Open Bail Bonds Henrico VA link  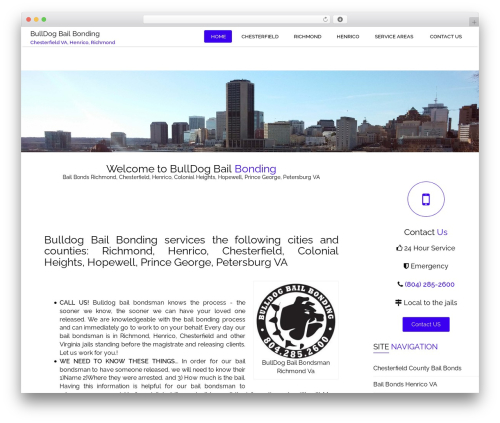click(x=405, y=384)
